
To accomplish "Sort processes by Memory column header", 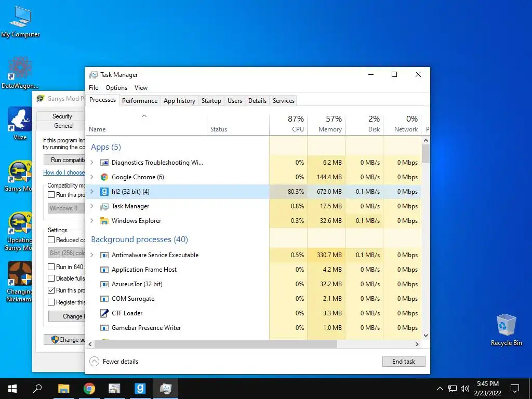I will (x=326, y=124).
